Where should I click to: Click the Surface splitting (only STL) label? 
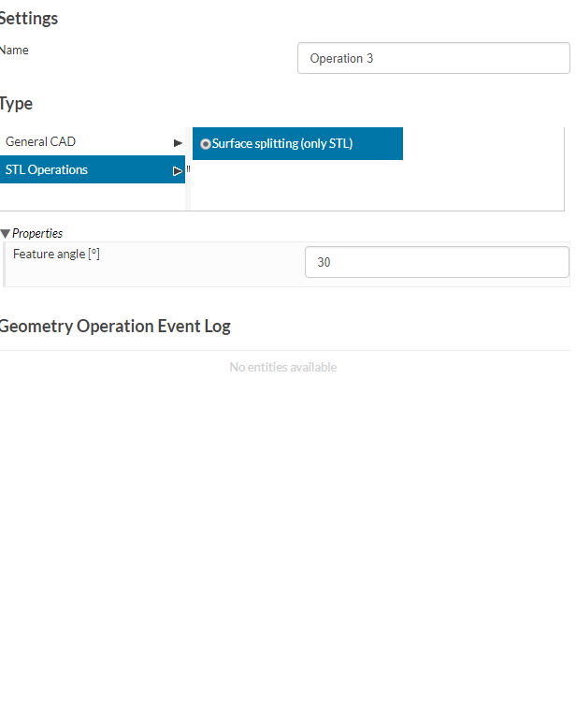(x=282, y=144)
